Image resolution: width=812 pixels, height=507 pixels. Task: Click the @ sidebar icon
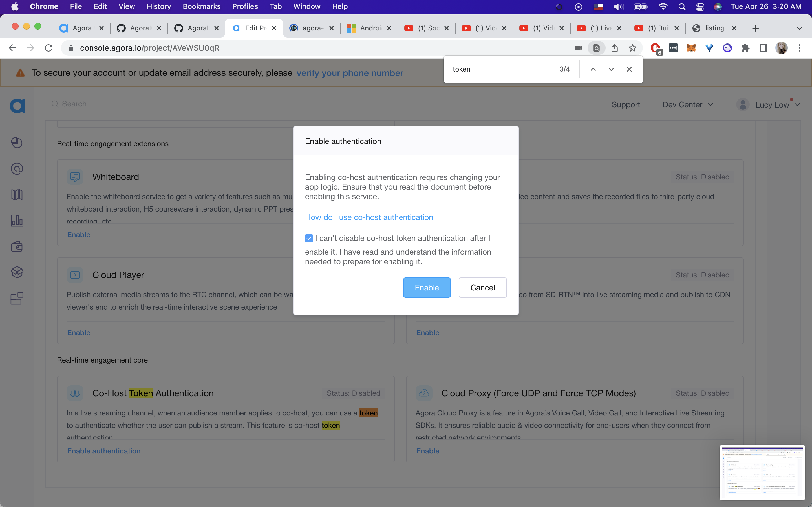pos(17,169)
